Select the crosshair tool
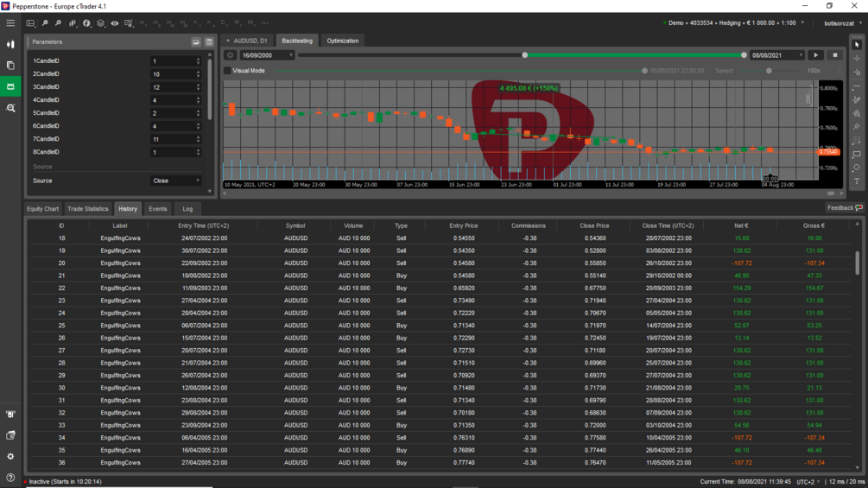This screenshot has width=868, height=488. click(x=857, y=58)
